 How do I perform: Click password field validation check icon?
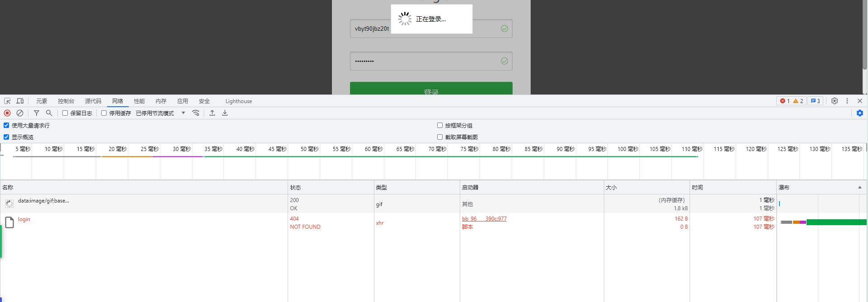(504, 61)
